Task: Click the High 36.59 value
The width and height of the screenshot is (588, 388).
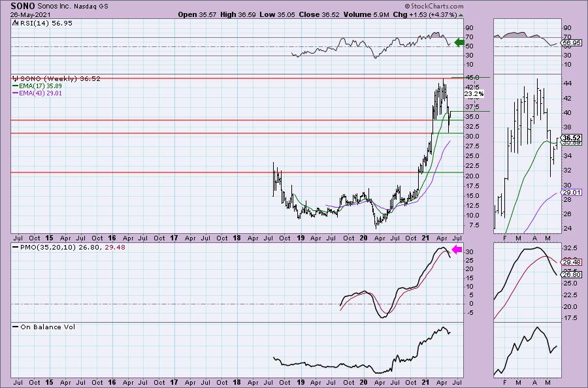Action: click(x=238, y=14)
